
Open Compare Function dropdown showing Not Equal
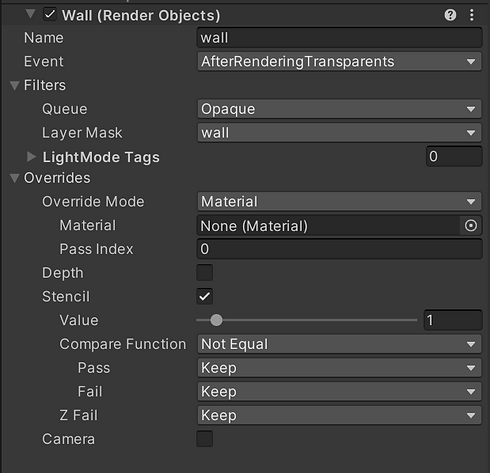tap(339, 344)
